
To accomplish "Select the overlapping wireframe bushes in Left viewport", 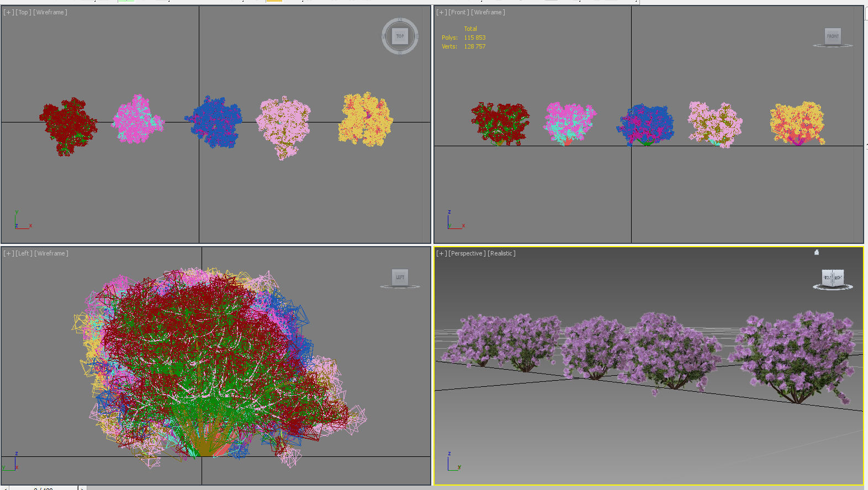I will pyautogui.click(x=218, y=367).
